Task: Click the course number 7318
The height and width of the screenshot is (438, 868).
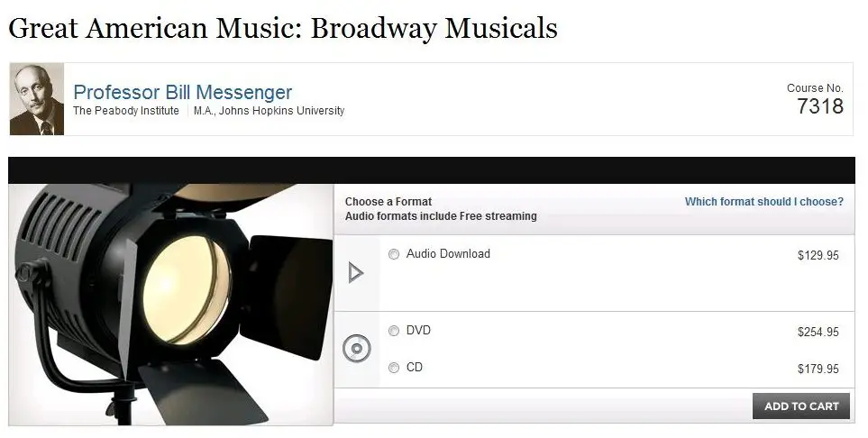Action: pos(820,105)
